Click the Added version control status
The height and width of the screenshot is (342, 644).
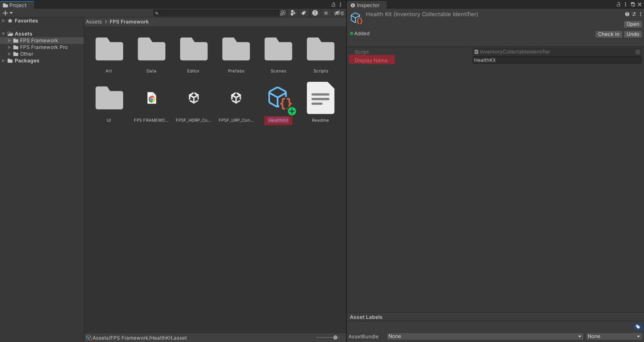pyautogui.click(x=360, y=34)
